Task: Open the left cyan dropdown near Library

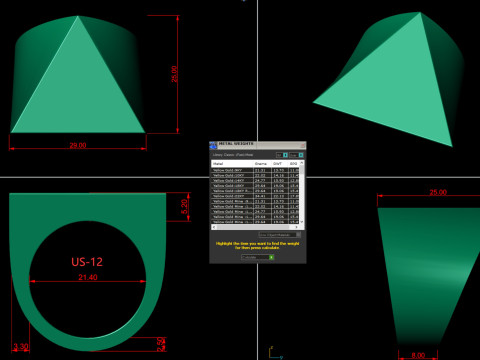Action: tap(285, 155)
